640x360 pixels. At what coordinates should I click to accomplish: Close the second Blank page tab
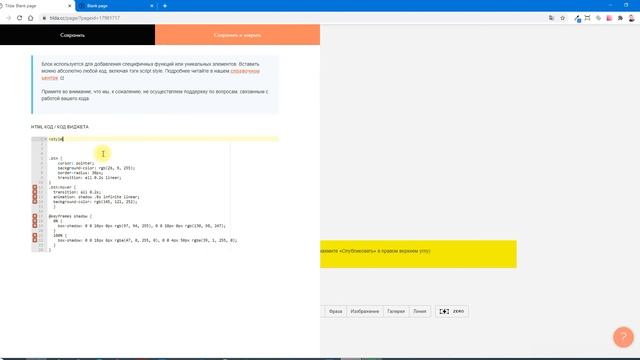[x=152, y=6]
